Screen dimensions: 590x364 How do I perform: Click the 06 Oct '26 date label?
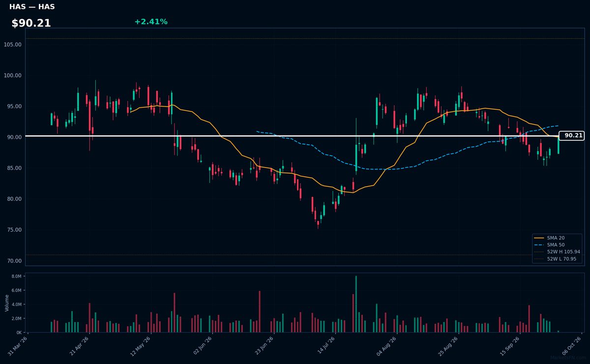[x=573, y=345]
